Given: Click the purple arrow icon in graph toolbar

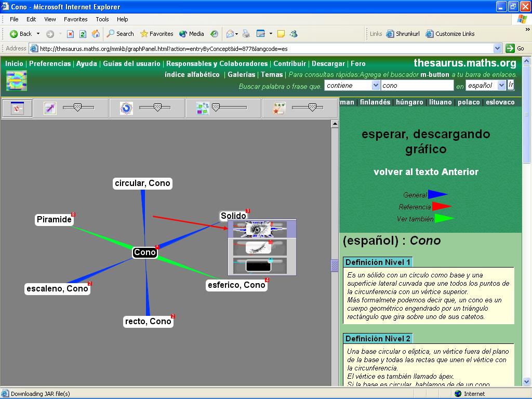Looking at the screenshot, I should [x=50, y=108].
